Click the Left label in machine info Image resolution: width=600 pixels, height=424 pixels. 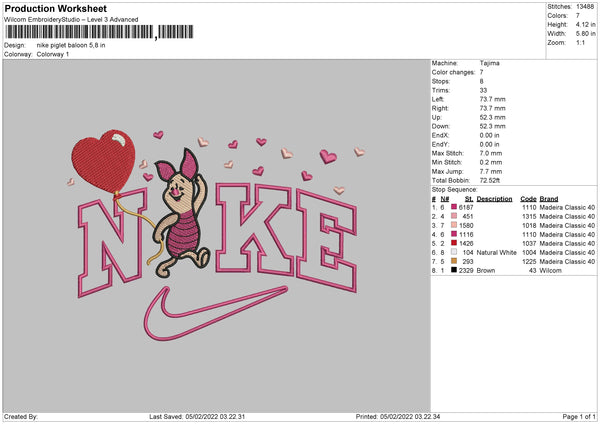pyautogui.click(x=438, y=99)
